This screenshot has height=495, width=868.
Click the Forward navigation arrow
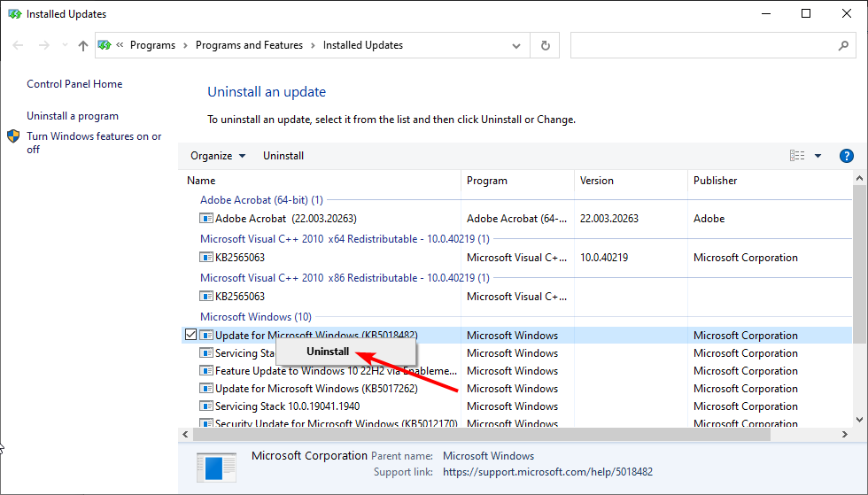coord(44,45)
